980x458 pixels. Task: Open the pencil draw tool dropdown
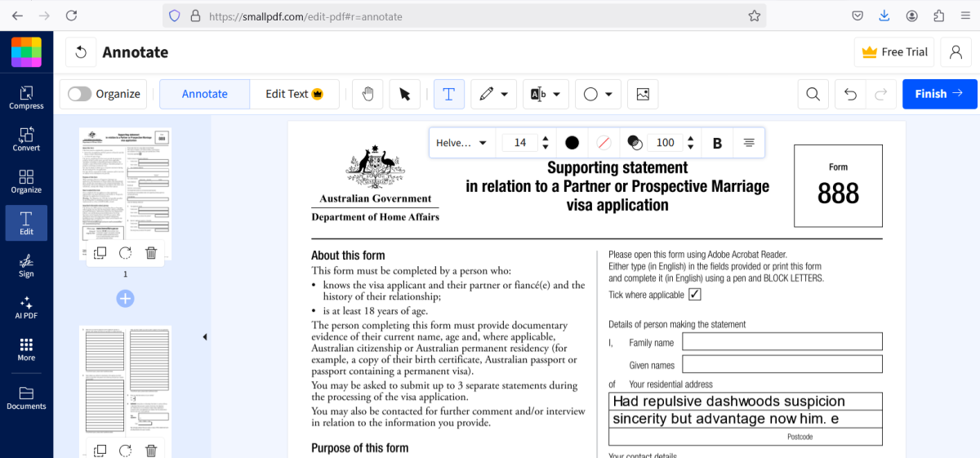coord(504,94)
